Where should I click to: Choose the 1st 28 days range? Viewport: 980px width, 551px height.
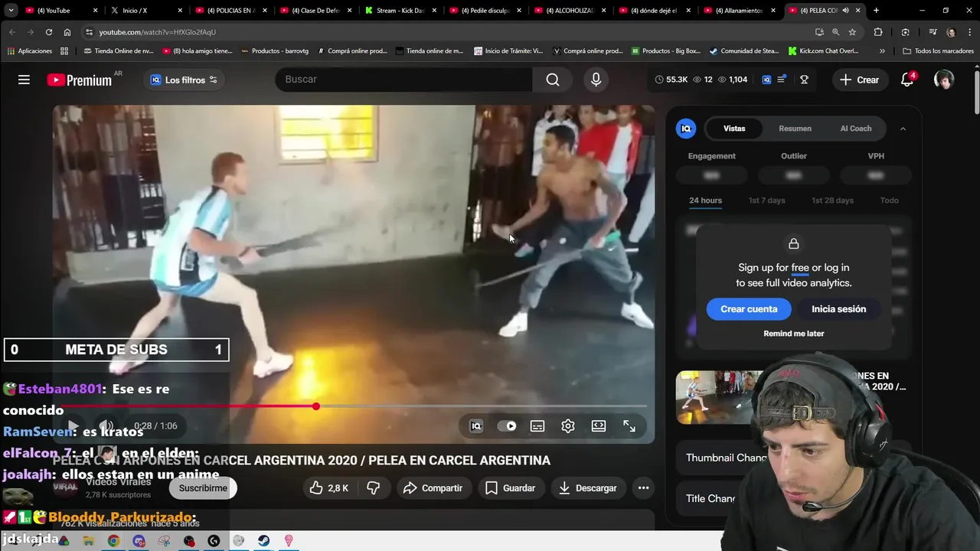tap(833, 201)
